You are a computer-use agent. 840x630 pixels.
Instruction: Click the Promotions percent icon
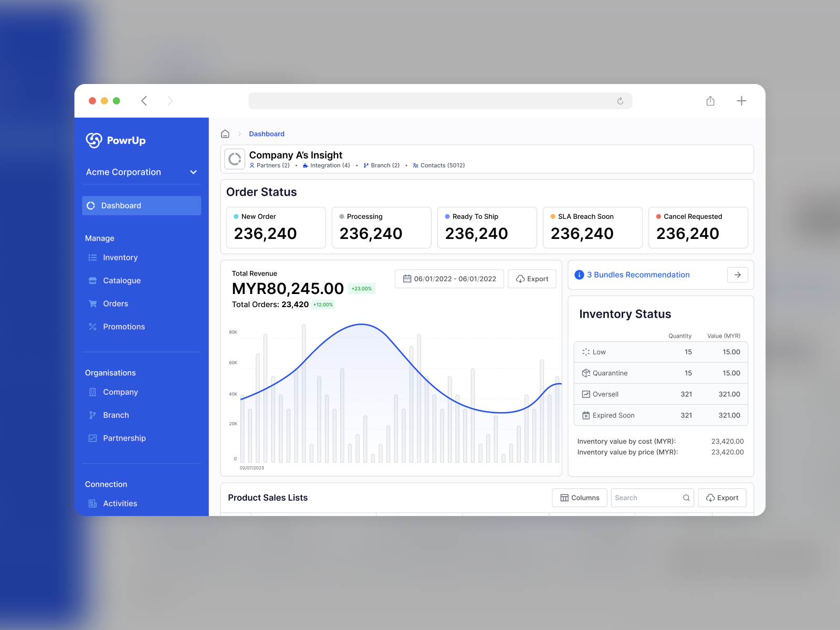[x=93, y=327]
